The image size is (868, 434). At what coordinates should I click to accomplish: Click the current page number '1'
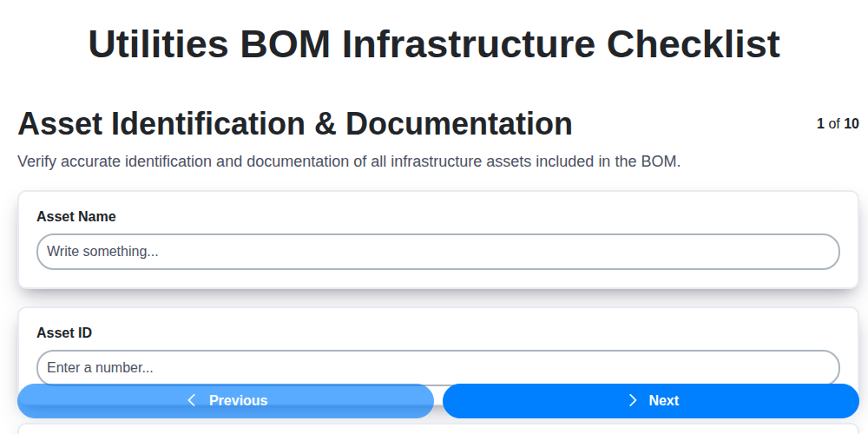[820, 123]
